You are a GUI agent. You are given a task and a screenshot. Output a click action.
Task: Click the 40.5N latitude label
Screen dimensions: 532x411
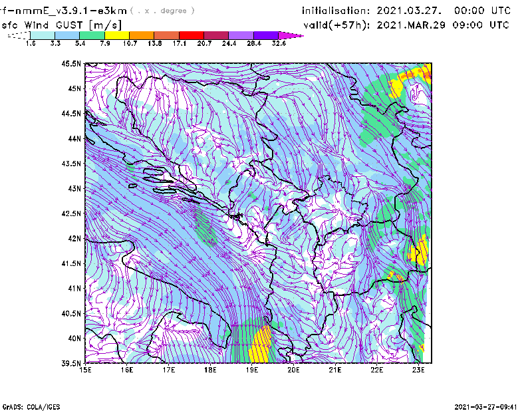click(x=71, y=313)
